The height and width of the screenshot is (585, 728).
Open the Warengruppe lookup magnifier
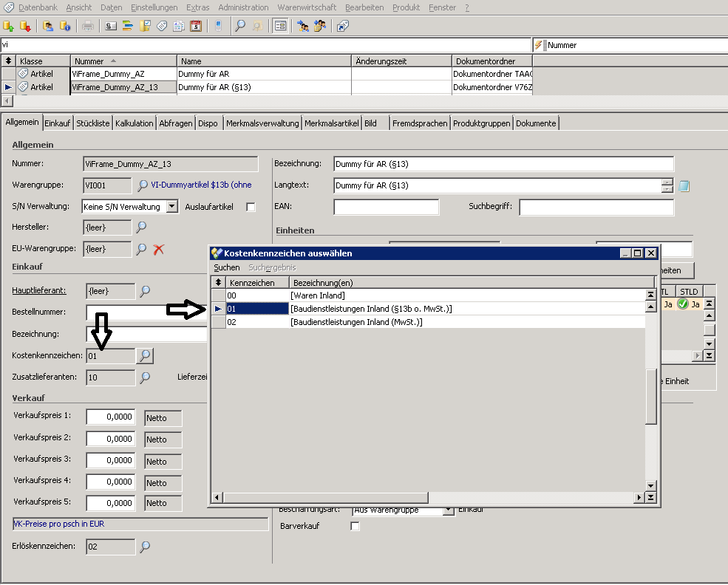(x=143, y=185)
